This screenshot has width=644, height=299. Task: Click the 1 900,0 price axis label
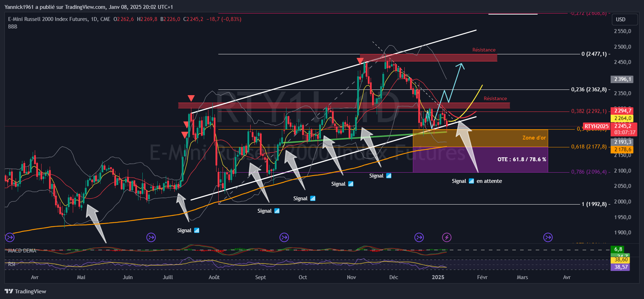(623, 233)
